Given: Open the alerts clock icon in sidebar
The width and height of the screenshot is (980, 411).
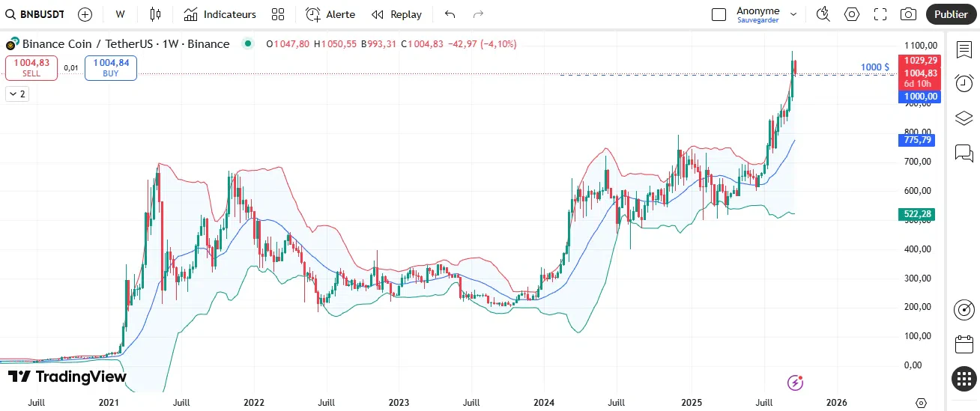Looking at the screenshot, I should click(964, 83).
